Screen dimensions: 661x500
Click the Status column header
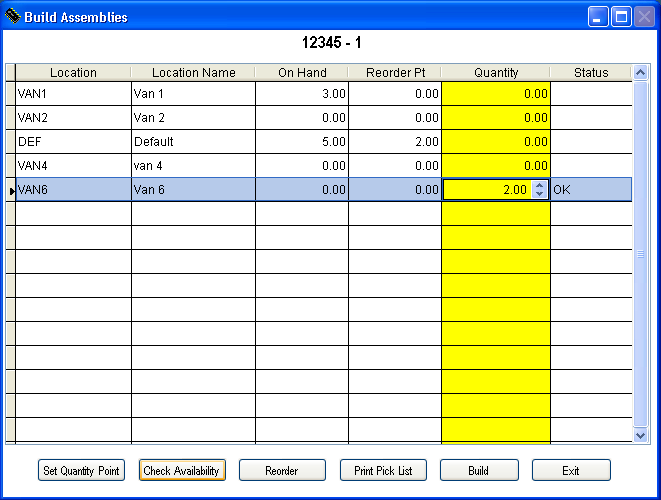[x=591, y=73]
